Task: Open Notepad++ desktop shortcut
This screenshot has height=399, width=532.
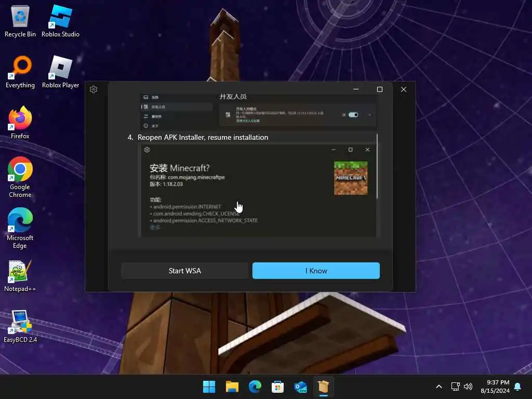Action: tap(20, 276)
